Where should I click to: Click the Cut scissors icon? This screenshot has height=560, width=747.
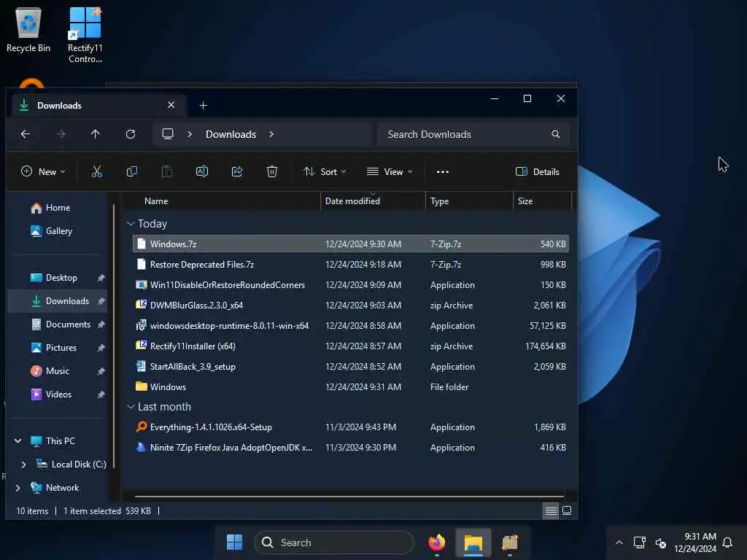tap(97, 171)
